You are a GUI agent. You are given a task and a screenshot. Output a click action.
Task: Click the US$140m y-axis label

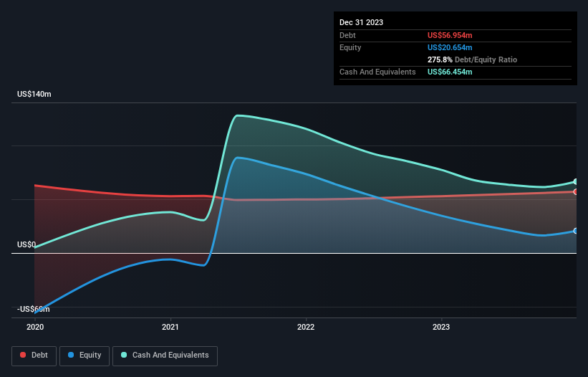pyautogui.click(x=34, y=94)
